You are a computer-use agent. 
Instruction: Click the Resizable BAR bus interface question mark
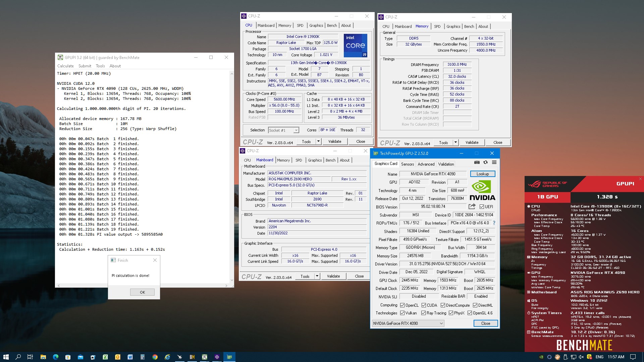494,223
